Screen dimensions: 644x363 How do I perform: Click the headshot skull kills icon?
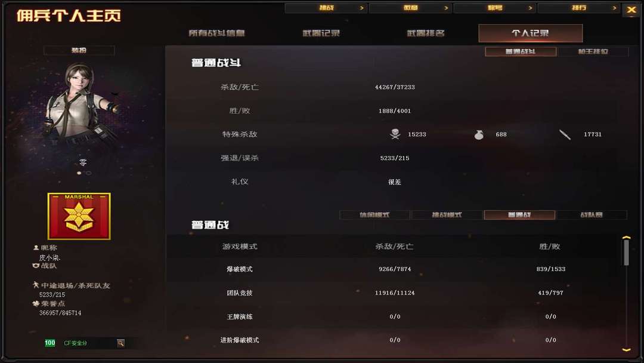395,134
